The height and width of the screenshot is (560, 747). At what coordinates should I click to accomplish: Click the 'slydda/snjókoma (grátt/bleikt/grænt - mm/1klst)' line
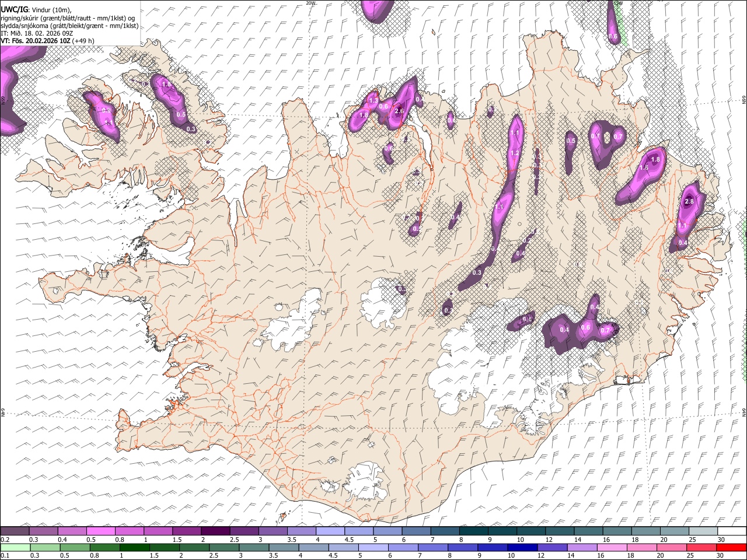pyautogui.click(x=69, y=26)
